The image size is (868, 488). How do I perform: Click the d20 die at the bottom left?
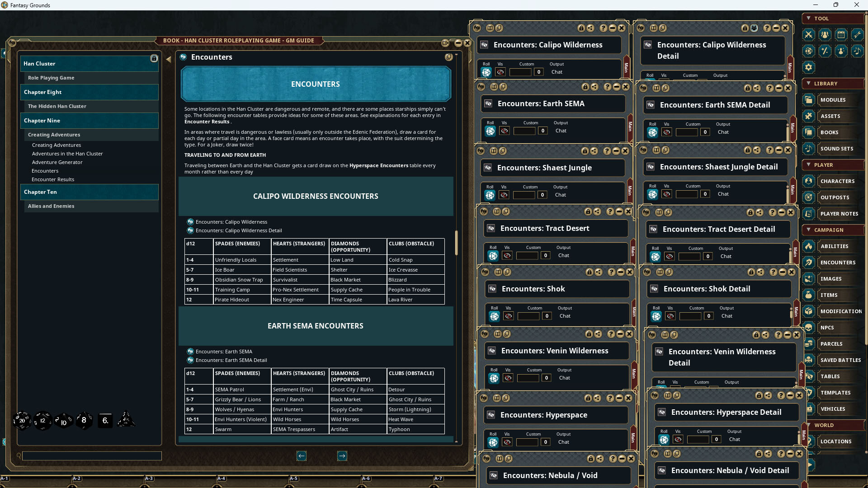click(21, 420)
